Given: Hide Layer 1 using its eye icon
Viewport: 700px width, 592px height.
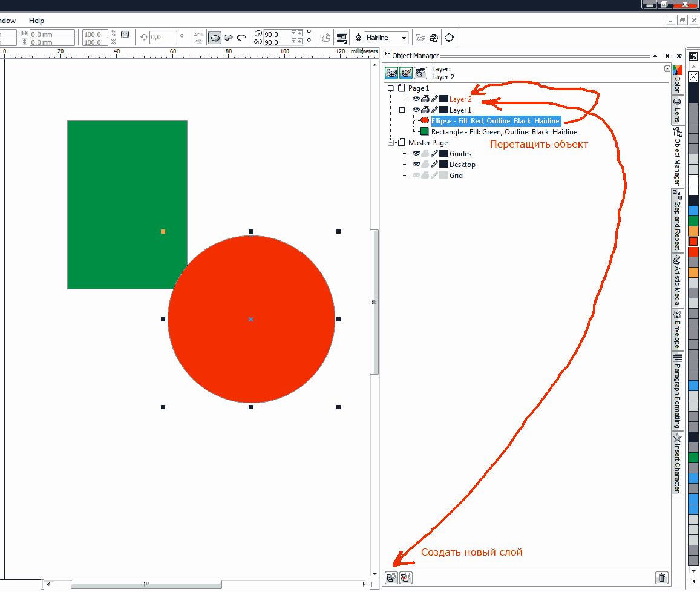Looking at the screenshot, I should point(416,110).
